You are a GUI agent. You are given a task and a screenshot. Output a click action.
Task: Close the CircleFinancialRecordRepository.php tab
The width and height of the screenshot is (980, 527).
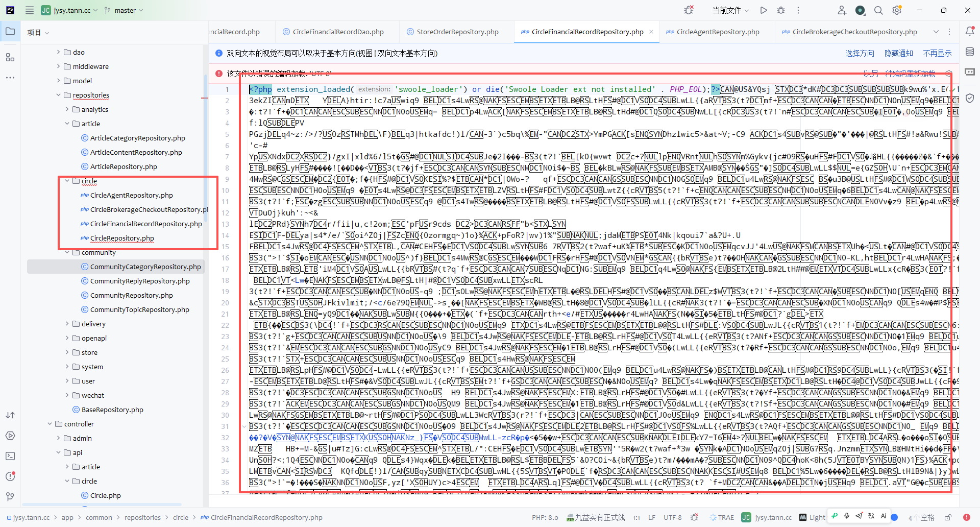[651, 32]
